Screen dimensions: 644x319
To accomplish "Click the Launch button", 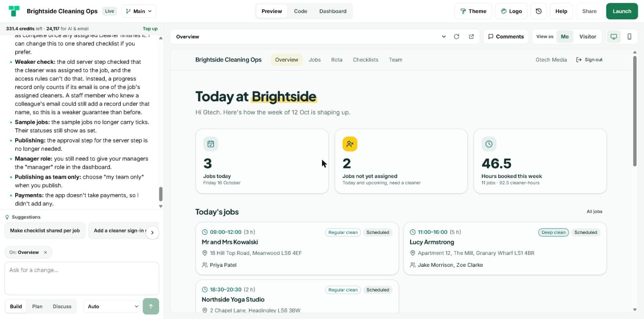I will 622,11.
